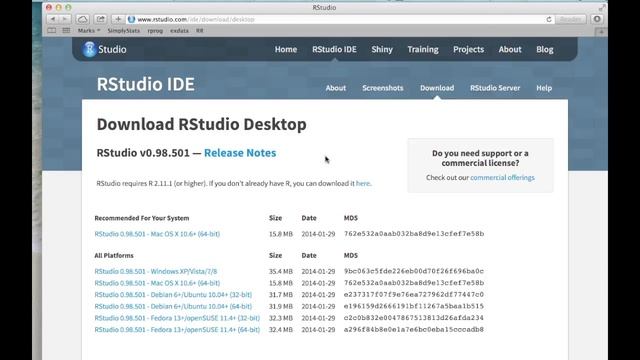Click the 'Download RStudio Desktop' heading

pyautogui.click(x=202, y=124)
